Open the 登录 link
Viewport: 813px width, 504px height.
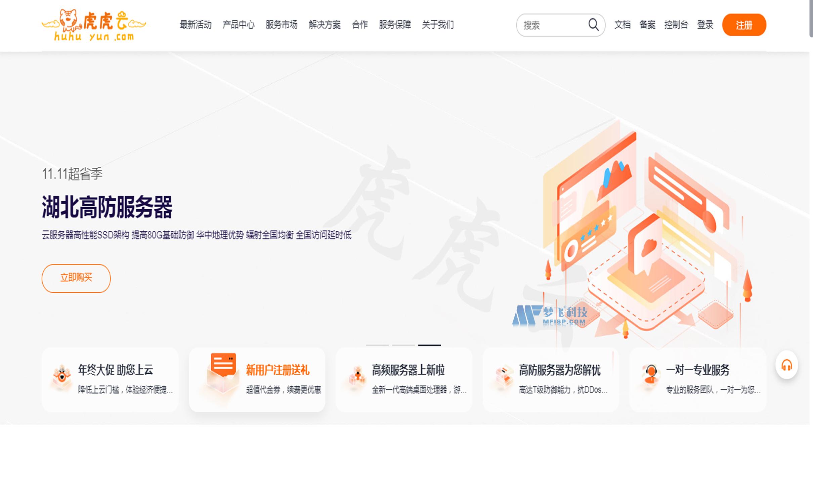point(705,25)
